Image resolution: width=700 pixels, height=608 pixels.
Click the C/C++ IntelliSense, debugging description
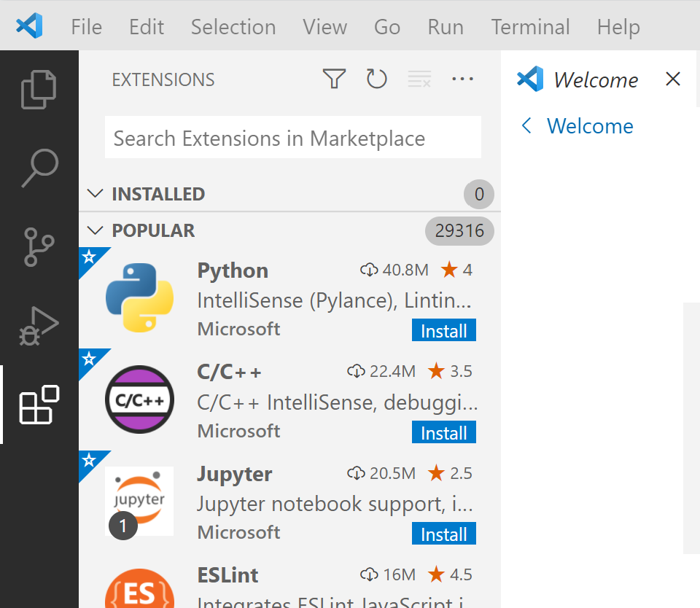tap(338, 402)
